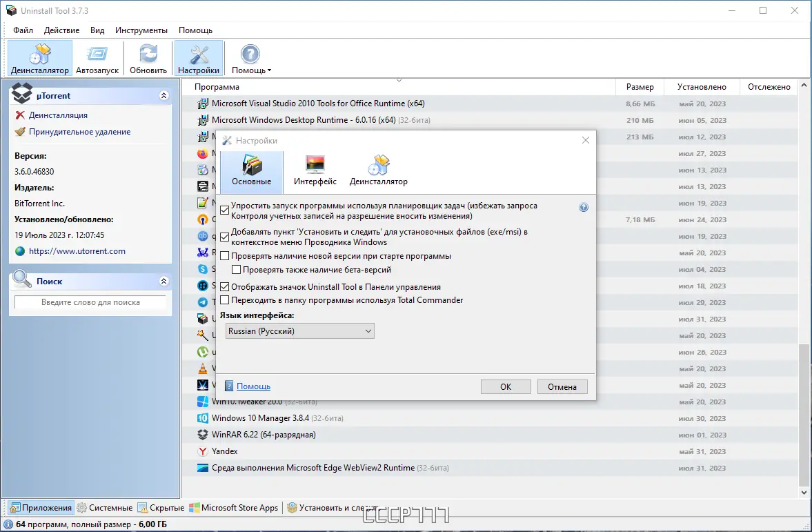Viewport: 812px width, 532px height.
Task: Enable 'Проверять также наличие бета-версий' checkbox
Action: (x=236, y=269)
